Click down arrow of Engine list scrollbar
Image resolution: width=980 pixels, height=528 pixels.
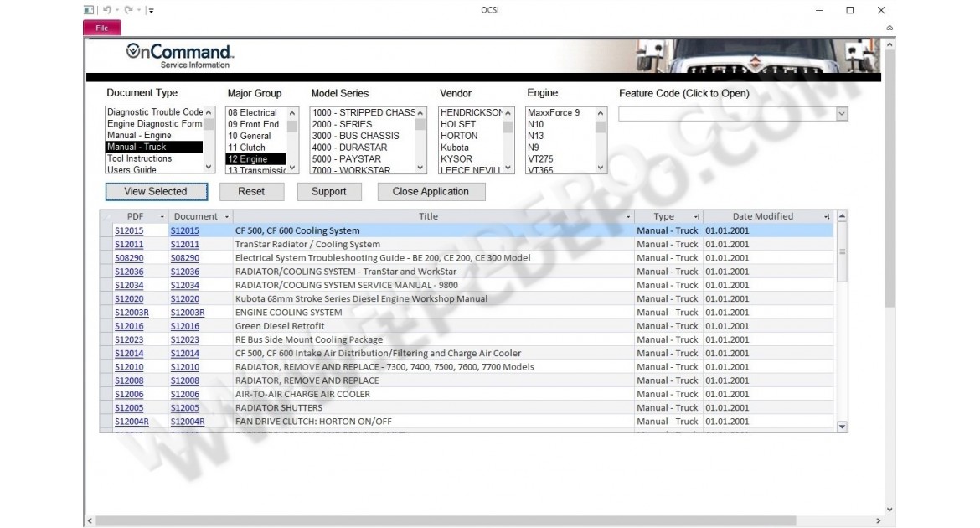point(601,168)
